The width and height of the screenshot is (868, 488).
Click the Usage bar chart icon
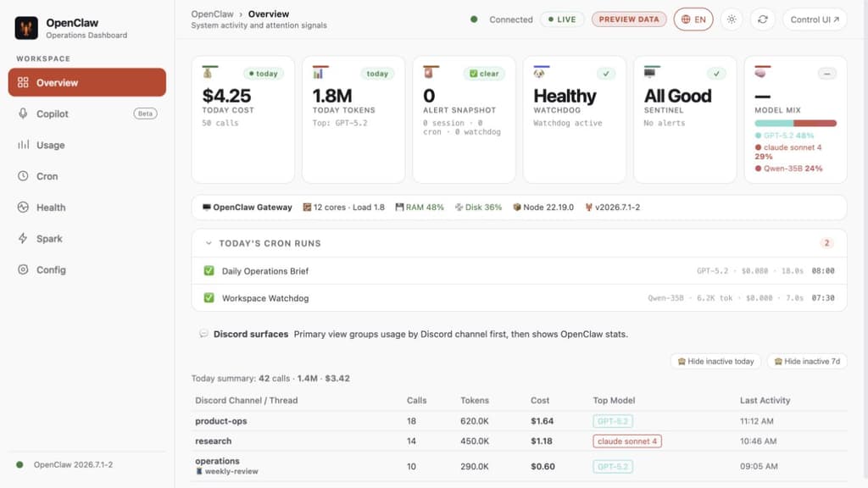pyautogui.click(x=23, y=145)
